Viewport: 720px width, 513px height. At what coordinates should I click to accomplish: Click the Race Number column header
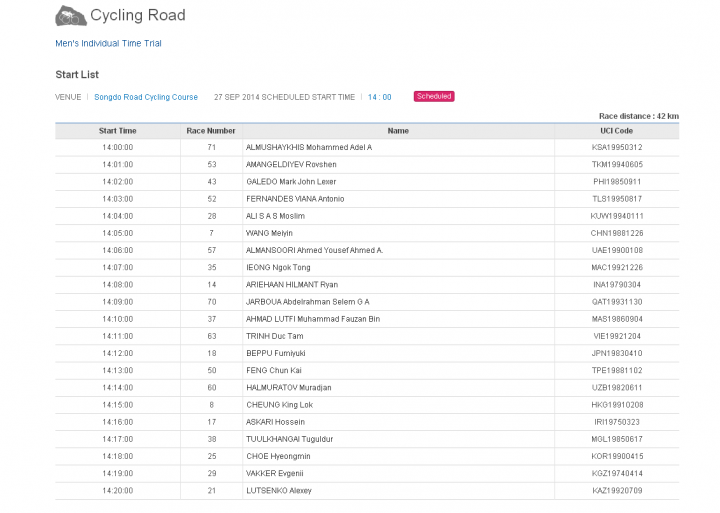pyautogui.click(x=211, y=131)
